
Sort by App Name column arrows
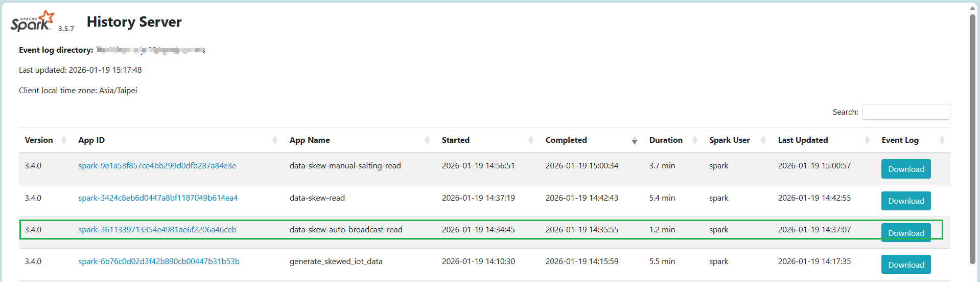point(427,140)
